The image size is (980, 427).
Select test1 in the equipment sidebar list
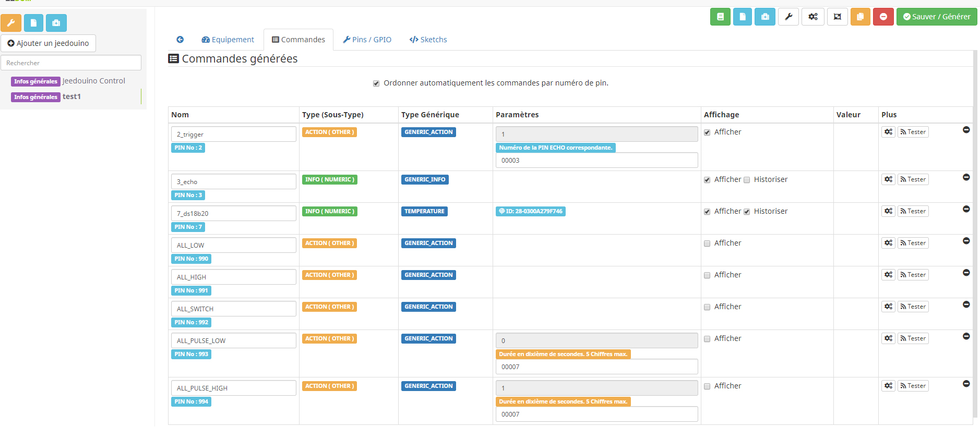pos(71,96)
